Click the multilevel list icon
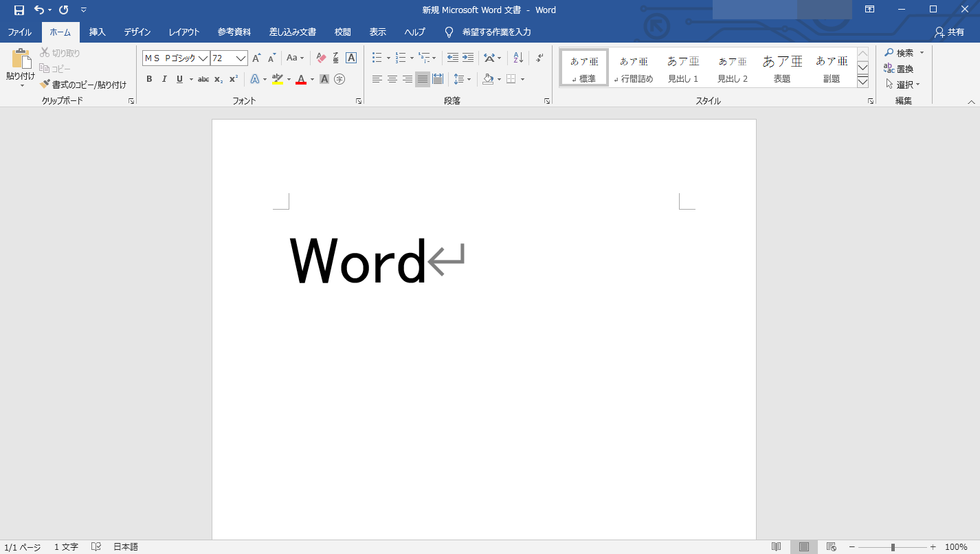980x554 pixels. tap(424, 58)
